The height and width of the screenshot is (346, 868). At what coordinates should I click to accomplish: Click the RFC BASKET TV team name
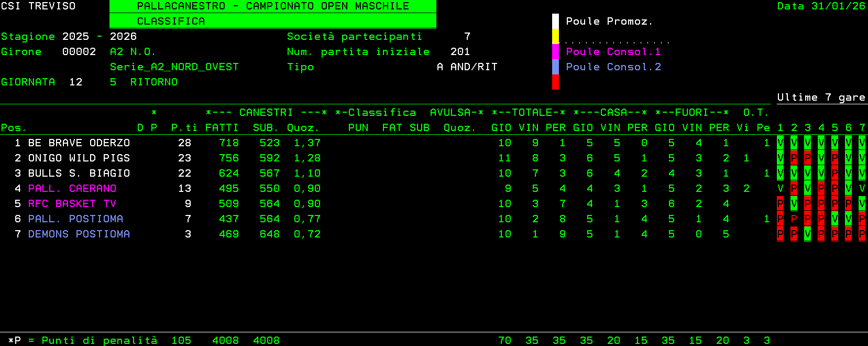(x=72, y=203)
